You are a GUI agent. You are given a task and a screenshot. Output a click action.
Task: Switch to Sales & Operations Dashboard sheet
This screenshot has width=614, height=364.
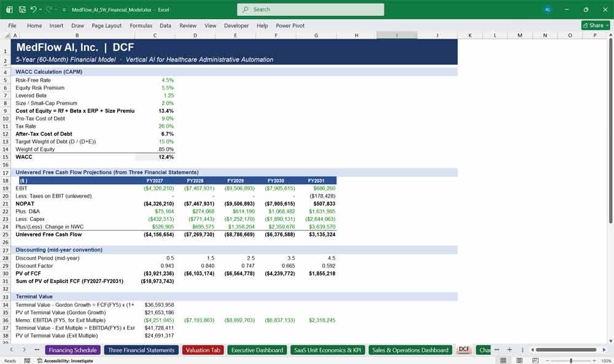(x=410, y=350)
